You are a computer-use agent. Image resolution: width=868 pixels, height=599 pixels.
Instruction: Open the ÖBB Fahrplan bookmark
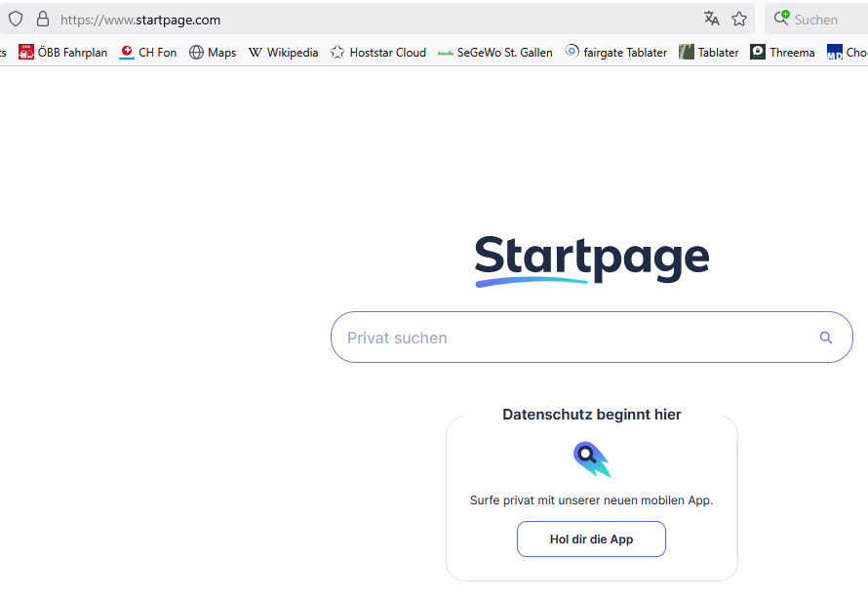point(62,52)
